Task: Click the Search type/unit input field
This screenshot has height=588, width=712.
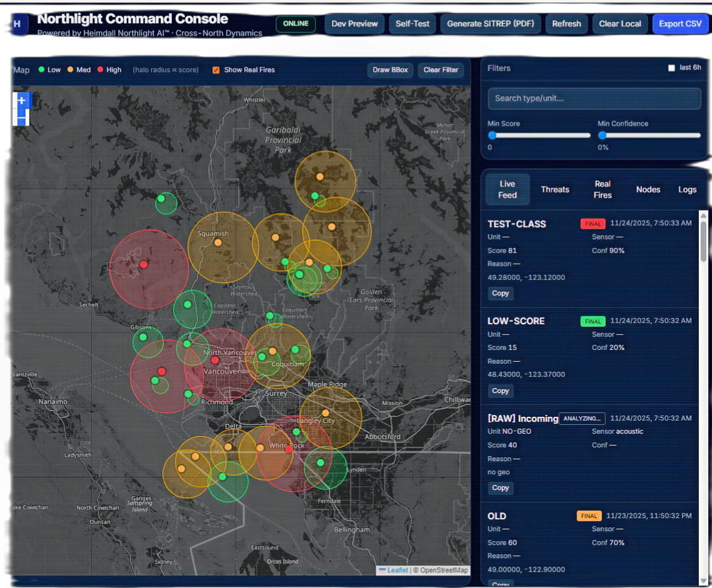Action: (594, 98)
